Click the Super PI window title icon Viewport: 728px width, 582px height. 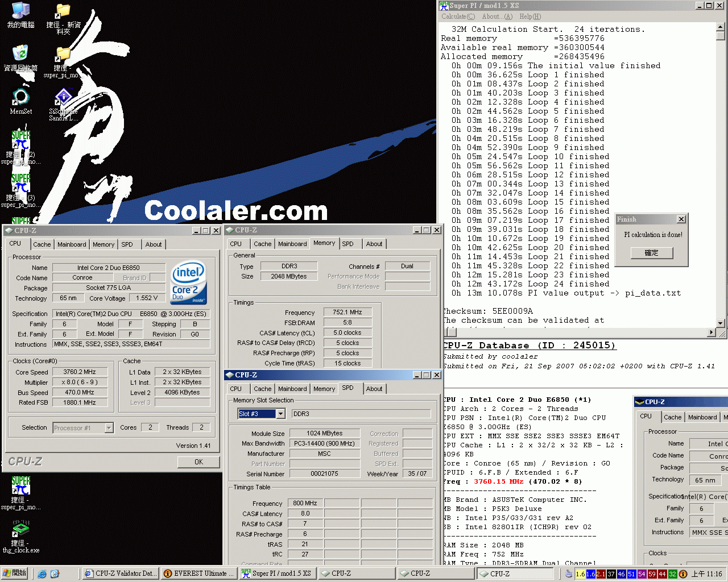444,5
